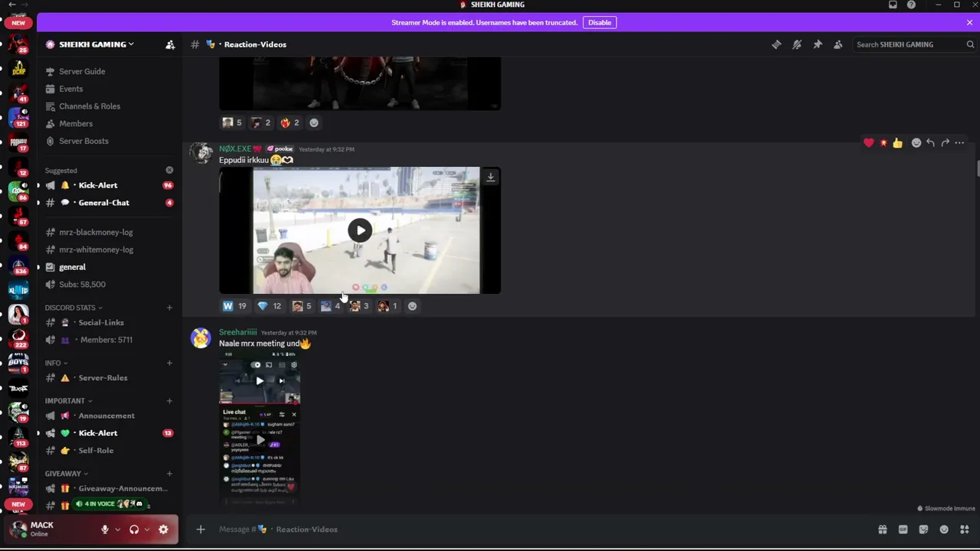Join the 4 IN VOICE pill
Image resolution: width=980 pixels, height=551 pixels.
109,504
